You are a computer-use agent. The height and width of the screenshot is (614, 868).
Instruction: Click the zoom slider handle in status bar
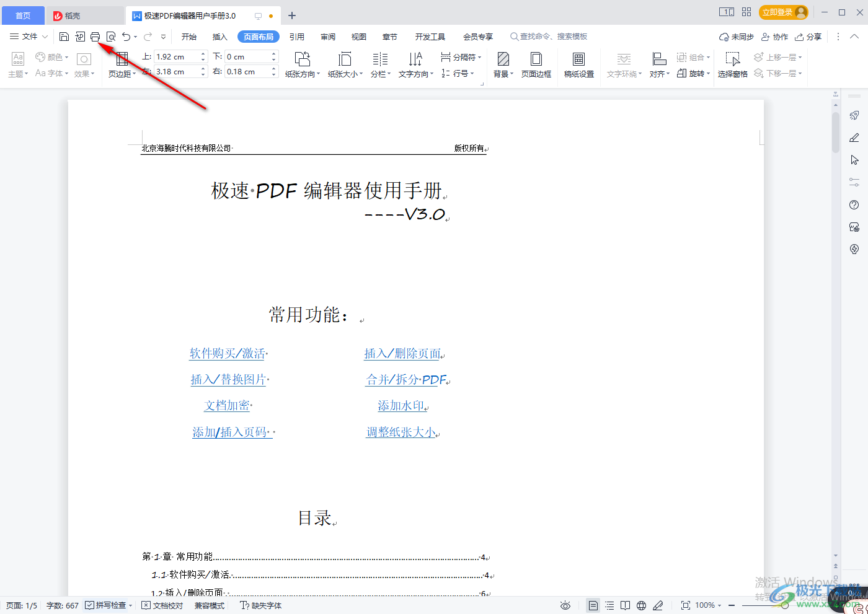(x=785, y=605)
